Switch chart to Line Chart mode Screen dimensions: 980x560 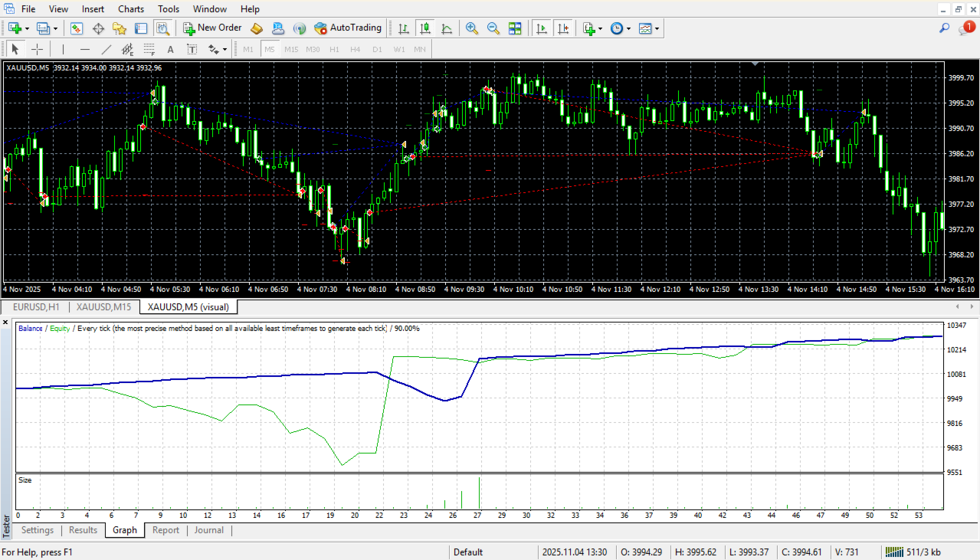pyautogui.click(x=447, y=28)
